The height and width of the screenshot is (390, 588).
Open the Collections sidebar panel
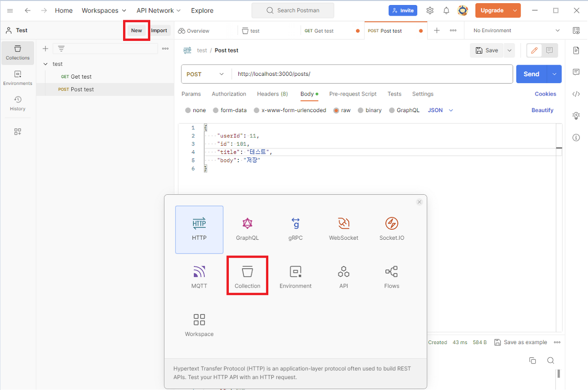click(18, 53)
